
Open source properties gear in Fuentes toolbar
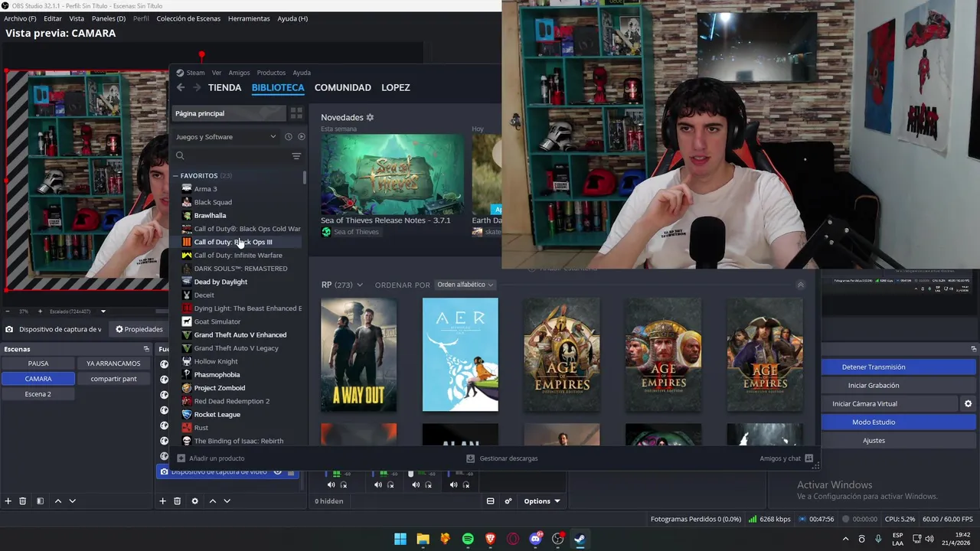tap(194, 501)
